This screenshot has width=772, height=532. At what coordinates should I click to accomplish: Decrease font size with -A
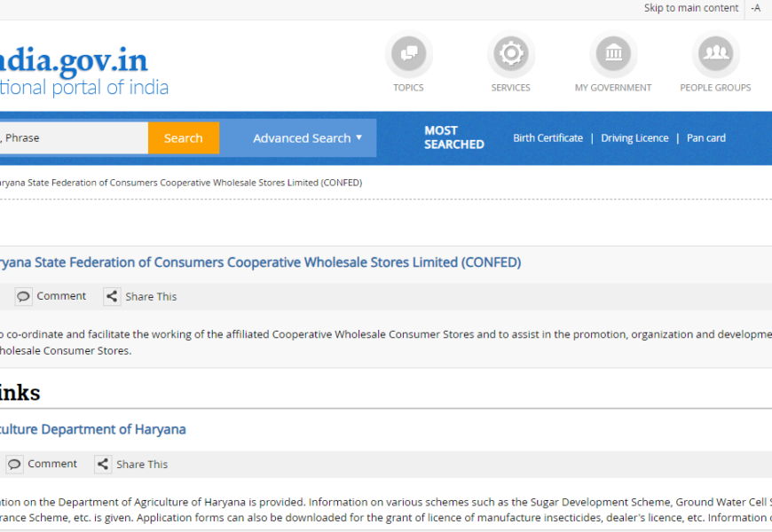click(x=755, y=8)
